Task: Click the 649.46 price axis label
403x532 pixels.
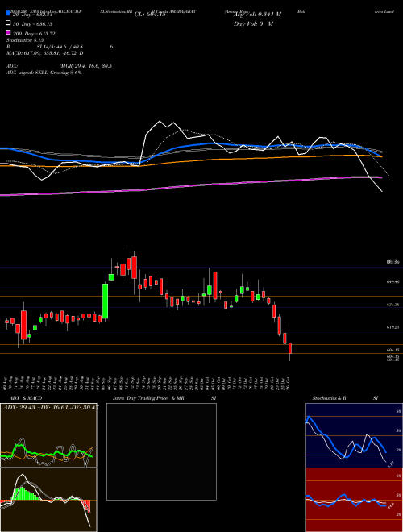Action: coord(393,281)
